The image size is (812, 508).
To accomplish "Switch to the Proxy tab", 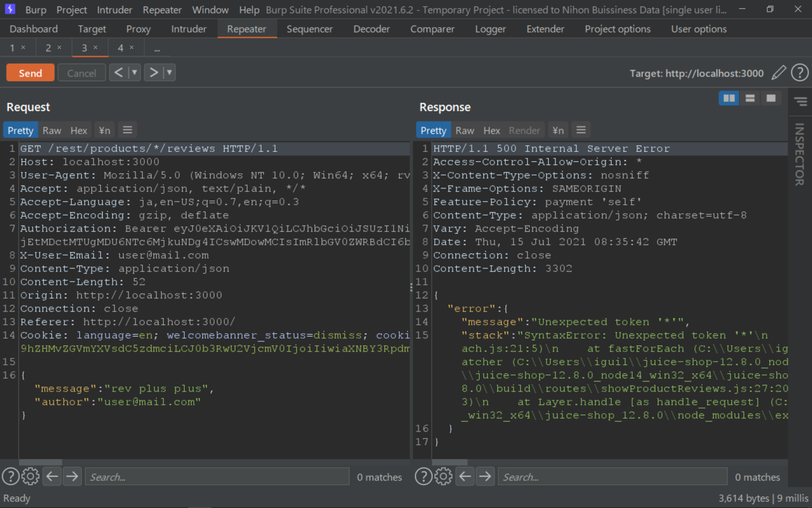I will pos(138,29).
